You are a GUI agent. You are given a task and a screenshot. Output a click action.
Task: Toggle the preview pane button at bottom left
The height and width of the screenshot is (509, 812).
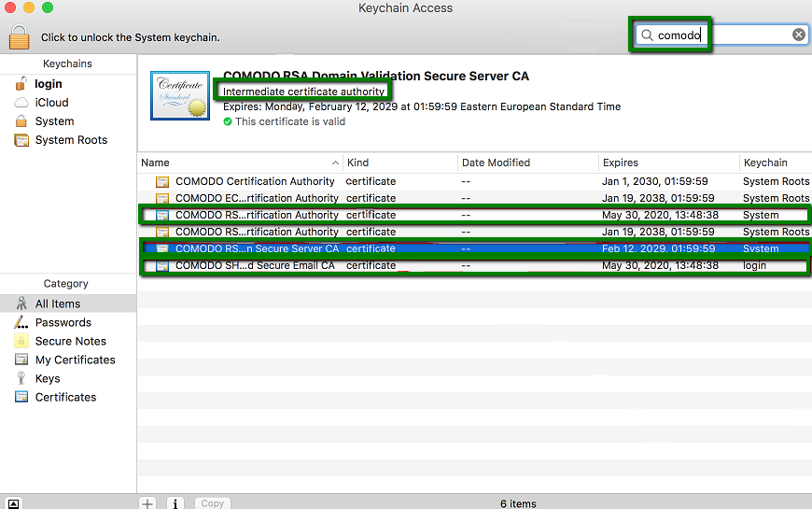[13, 503]
